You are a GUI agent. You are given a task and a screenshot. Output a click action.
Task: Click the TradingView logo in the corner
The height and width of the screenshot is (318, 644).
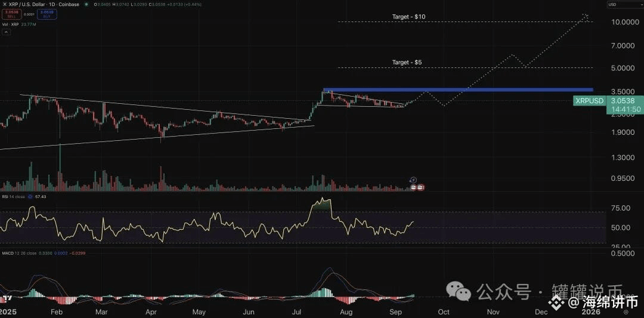(x=7, y=298)
